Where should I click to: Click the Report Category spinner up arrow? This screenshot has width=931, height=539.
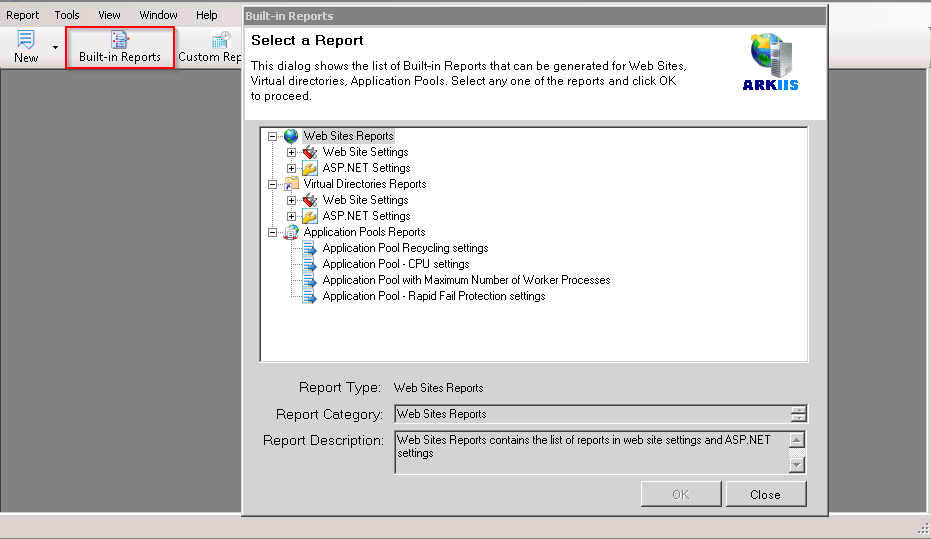pyautogui.click(x=797, y=410)
